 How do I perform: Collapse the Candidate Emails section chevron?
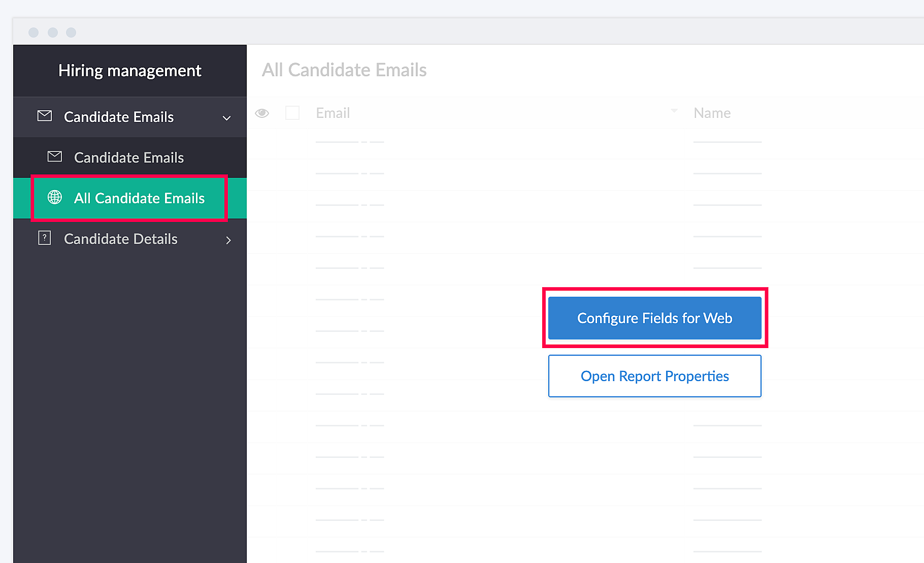click(x=227, y=118)
